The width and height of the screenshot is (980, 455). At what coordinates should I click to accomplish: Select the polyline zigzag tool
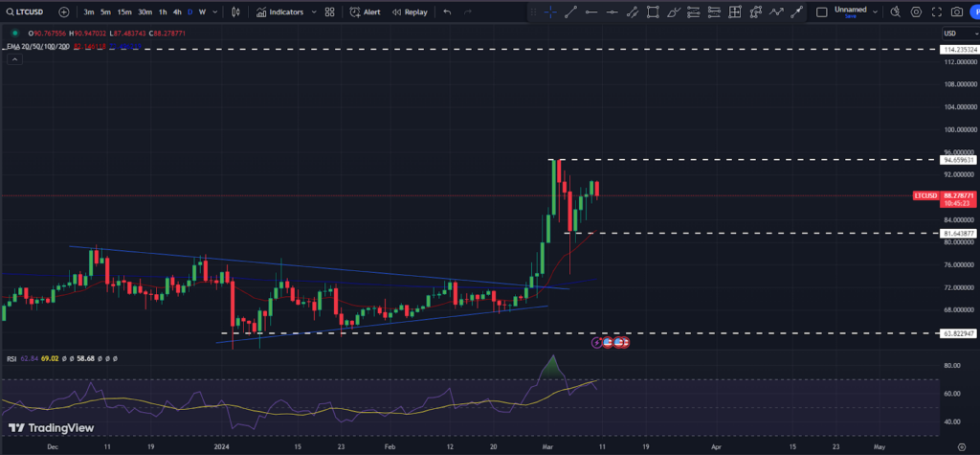click(776, 11)
